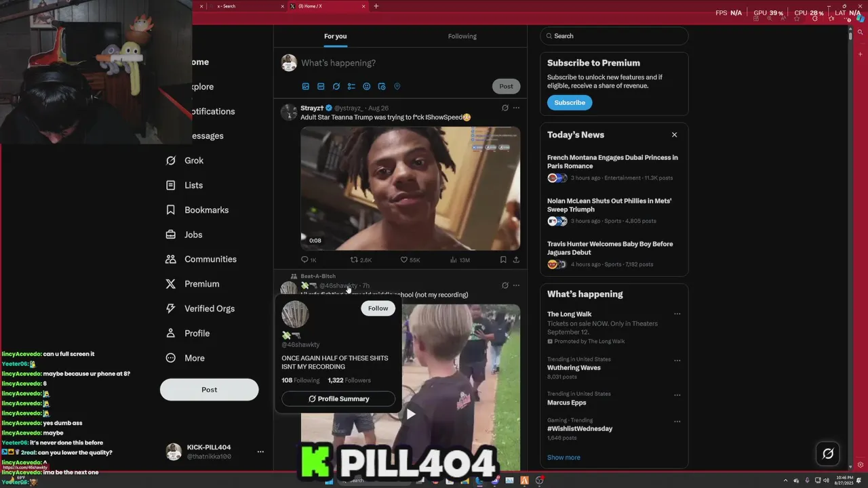This screenshot has width=868, height=488.
Task: Open options for Marcus Epps trend
Action: [677, 394]
